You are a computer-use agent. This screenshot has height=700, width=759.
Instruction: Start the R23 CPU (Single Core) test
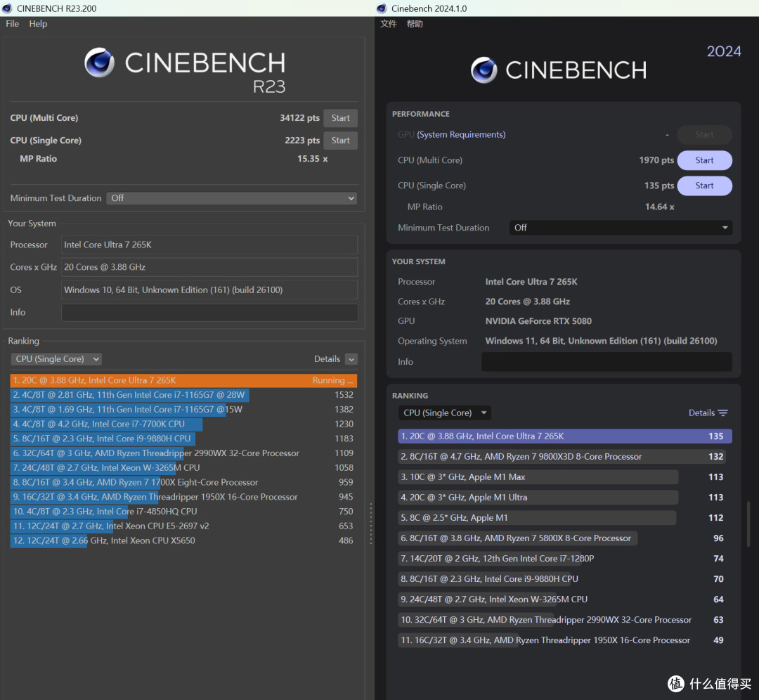340,141
